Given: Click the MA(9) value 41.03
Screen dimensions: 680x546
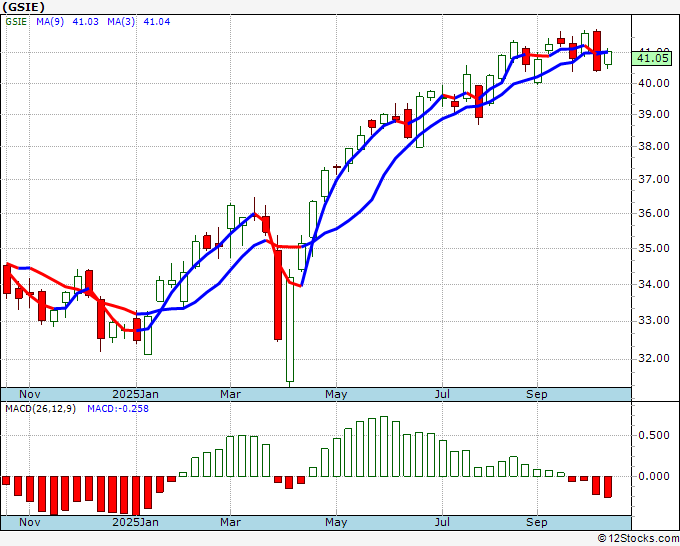Looking at the screenshot, I should point(85,22).
